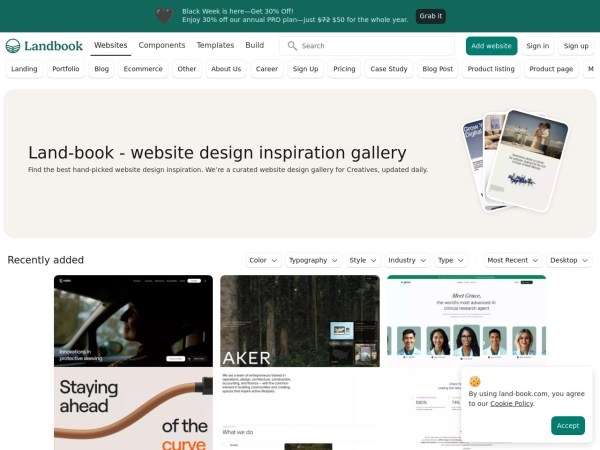The image size is (600, 450).
Task: Switch to the Components tab
Action: tap(162, 45)
